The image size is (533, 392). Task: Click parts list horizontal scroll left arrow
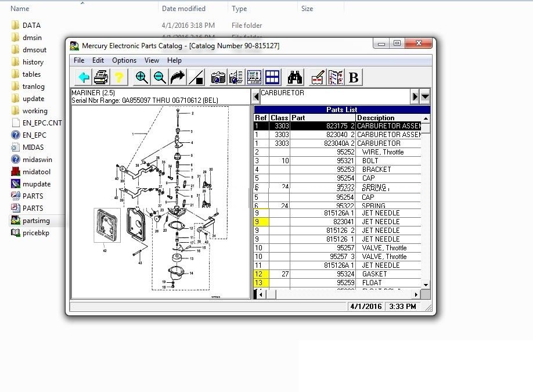(261, 294)
